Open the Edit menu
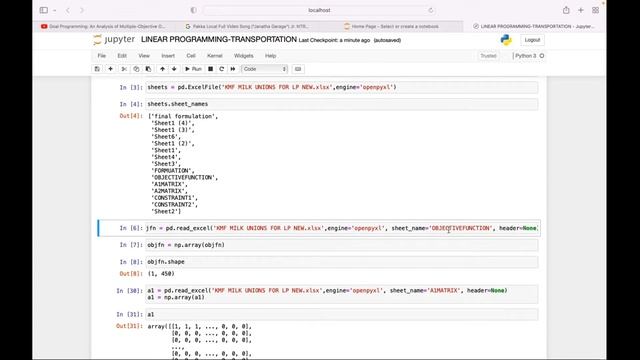 (x=122, y=56)
